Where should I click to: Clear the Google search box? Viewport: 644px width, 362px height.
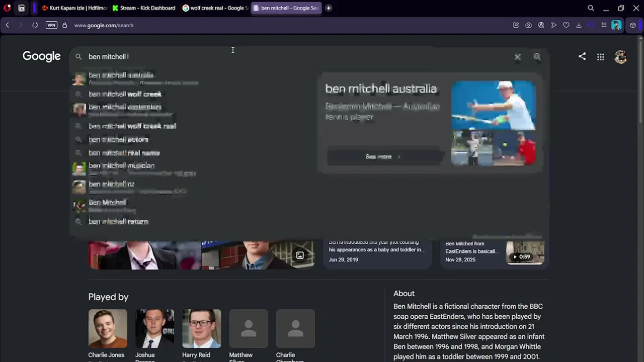518,57
